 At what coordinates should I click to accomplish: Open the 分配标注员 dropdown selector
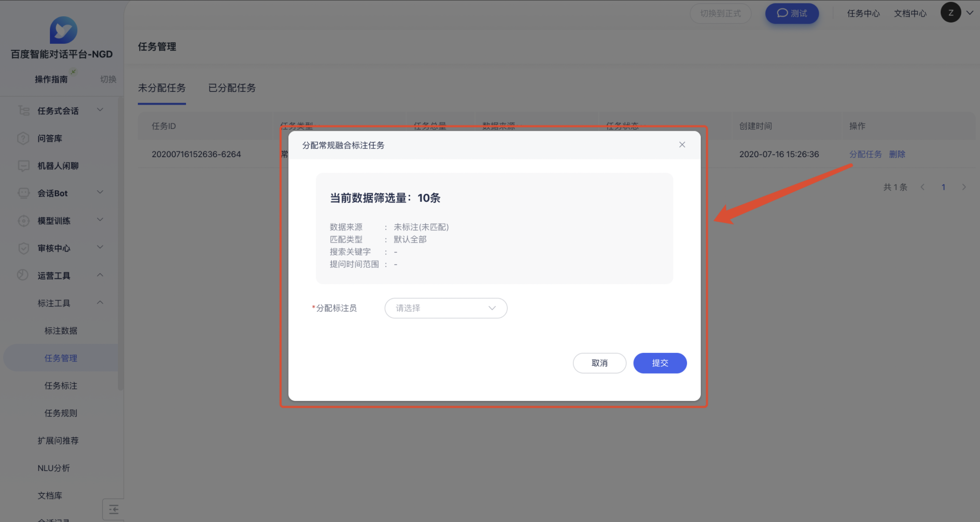tap(445, 308)
